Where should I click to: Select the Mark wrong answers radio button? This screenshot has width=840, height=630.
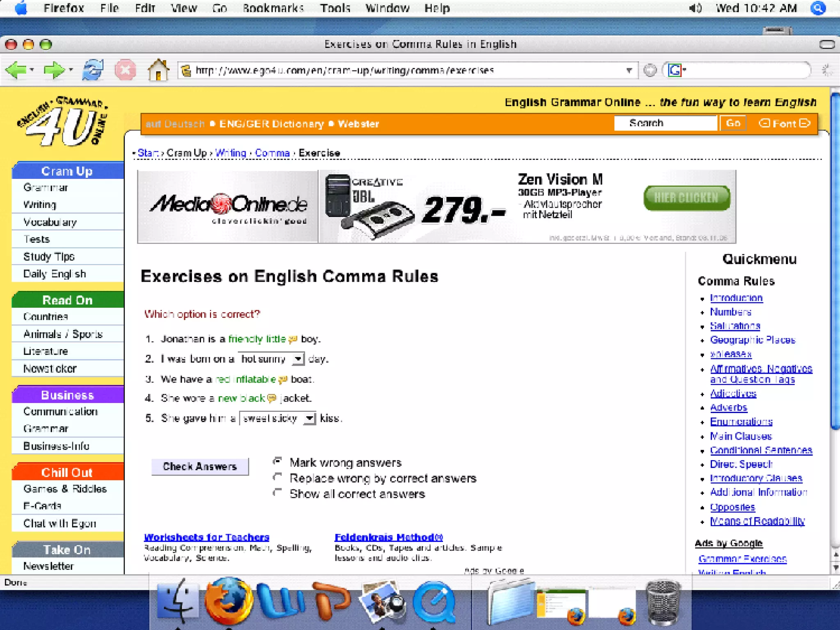coord(278,461)
